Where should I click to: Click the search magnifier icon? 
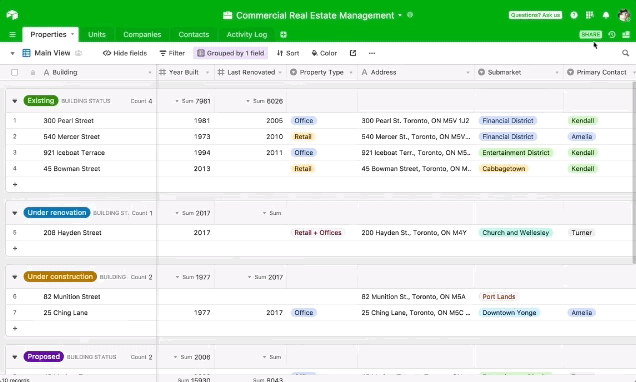click(x=625, y=53)
